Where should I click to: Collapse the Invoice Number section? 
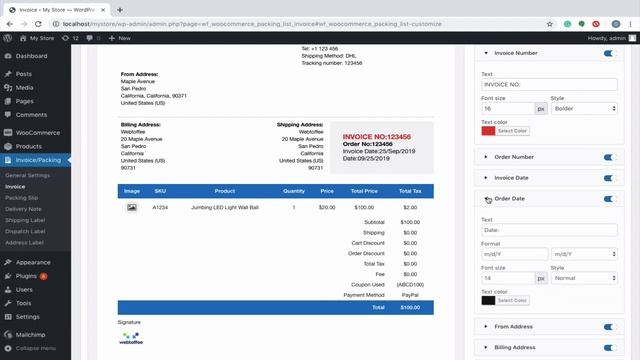point(486,53)
